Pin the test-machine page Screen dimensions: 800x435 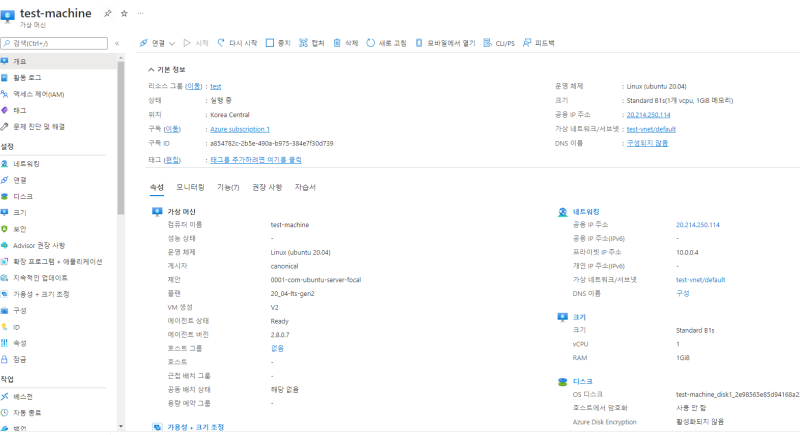click(x=108, y=14)
